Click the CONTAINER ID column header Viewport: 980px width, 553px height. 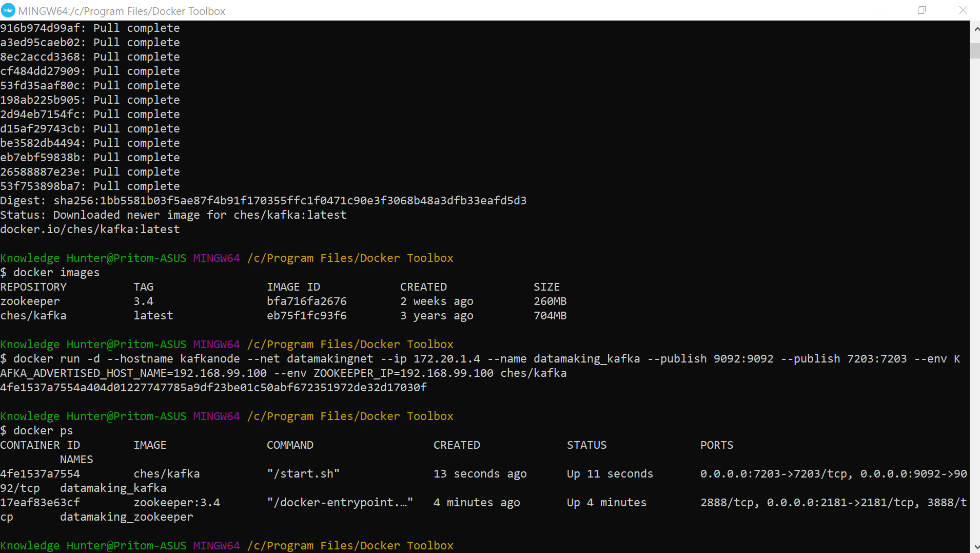40,445
